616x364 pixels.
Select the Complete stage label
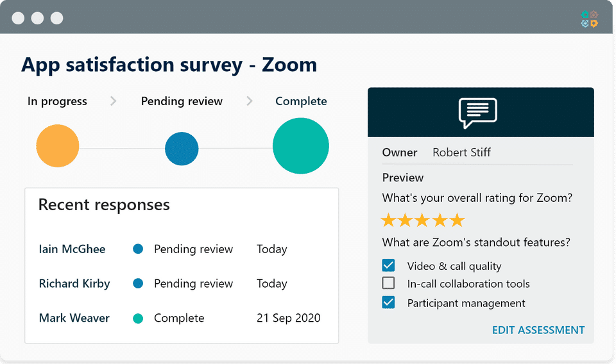[301, 101]
